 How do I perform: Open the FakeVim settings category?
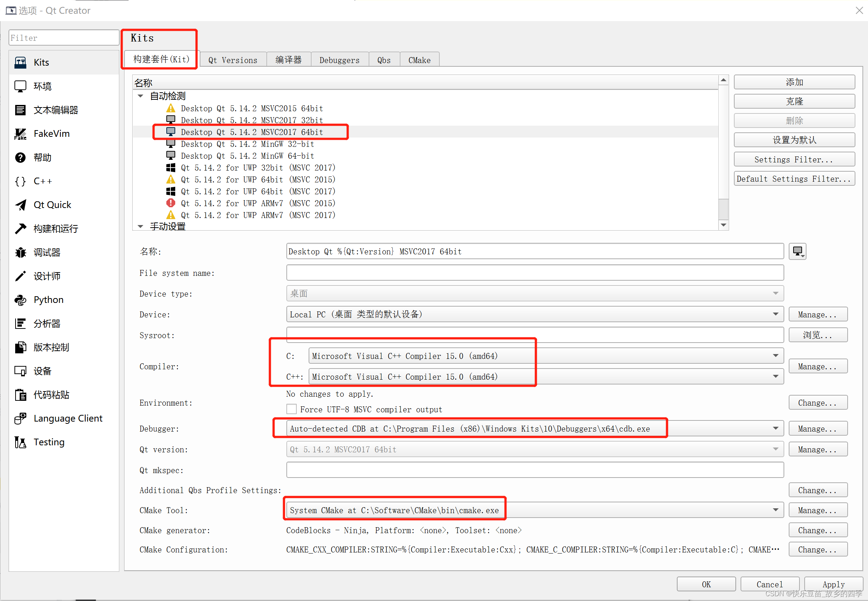64,134
